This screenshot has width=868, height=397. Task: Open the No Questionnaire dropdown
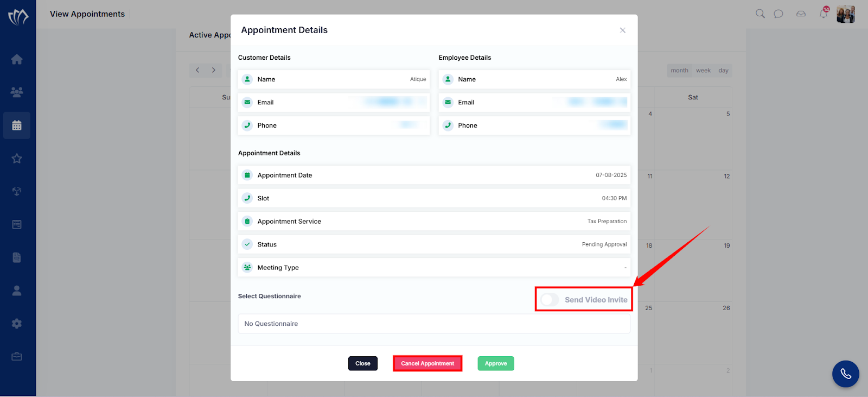[x=434, y=324]
